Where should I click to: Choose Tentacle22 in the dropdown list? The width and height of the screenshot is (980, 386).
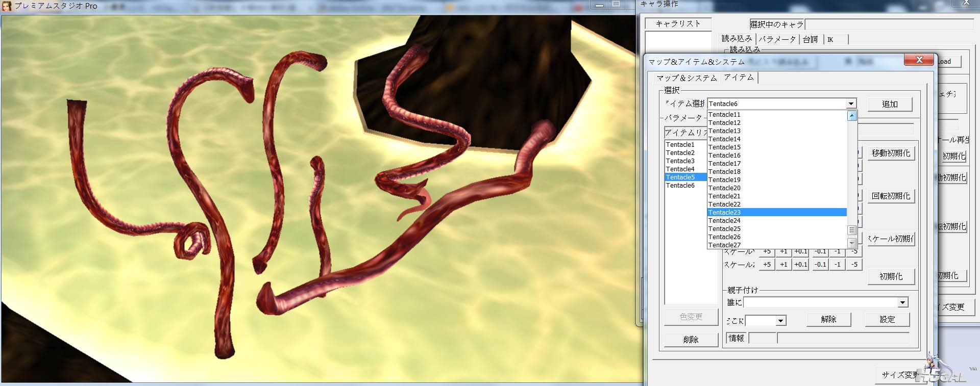(x=777, y=204)
